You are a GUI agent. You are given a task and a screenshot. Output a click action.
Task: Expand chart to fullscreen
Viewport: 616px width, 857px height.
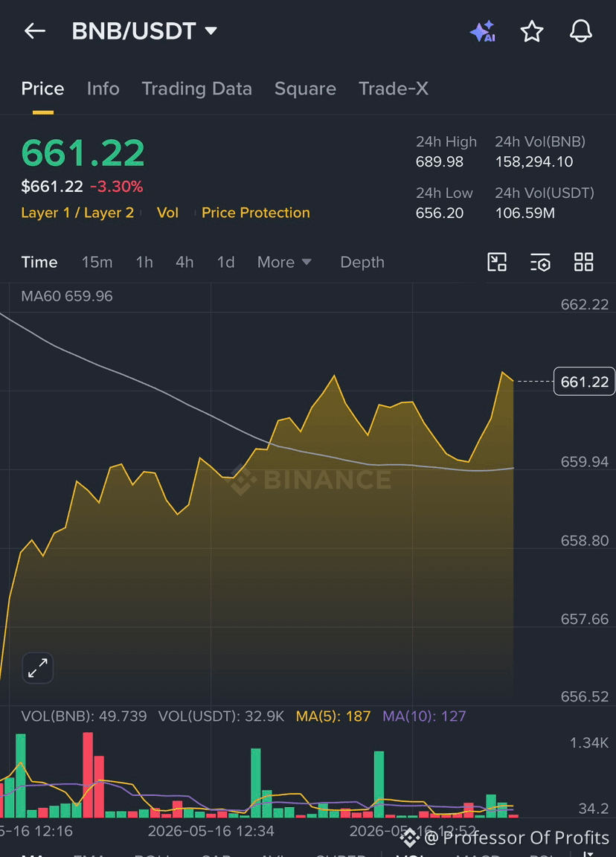[x=38, y=668]
